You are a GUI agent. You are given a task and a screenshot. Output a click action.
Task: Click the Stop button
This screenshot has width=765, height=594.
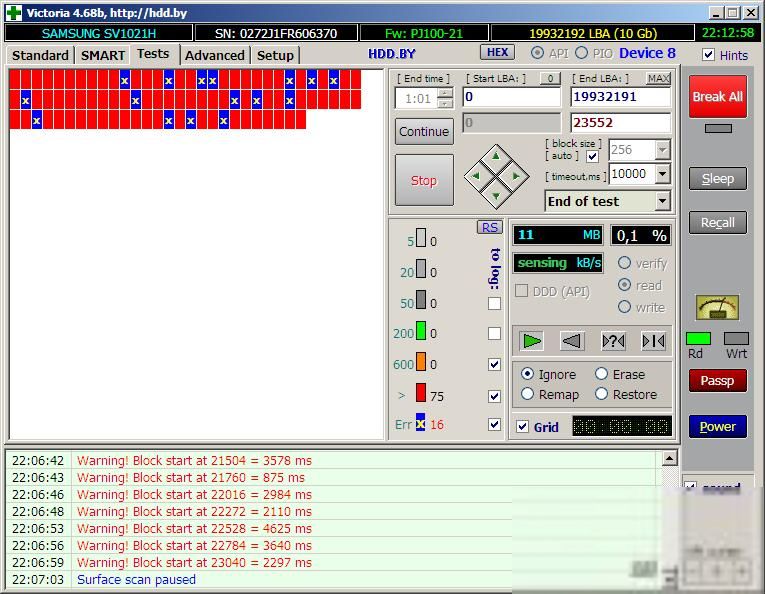click(424, 180)
